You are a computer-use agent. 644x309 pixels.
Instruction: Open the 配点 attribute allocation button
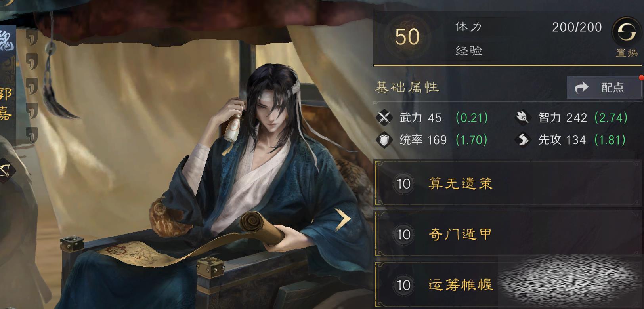pyautogui.click(x=604, y=88)
